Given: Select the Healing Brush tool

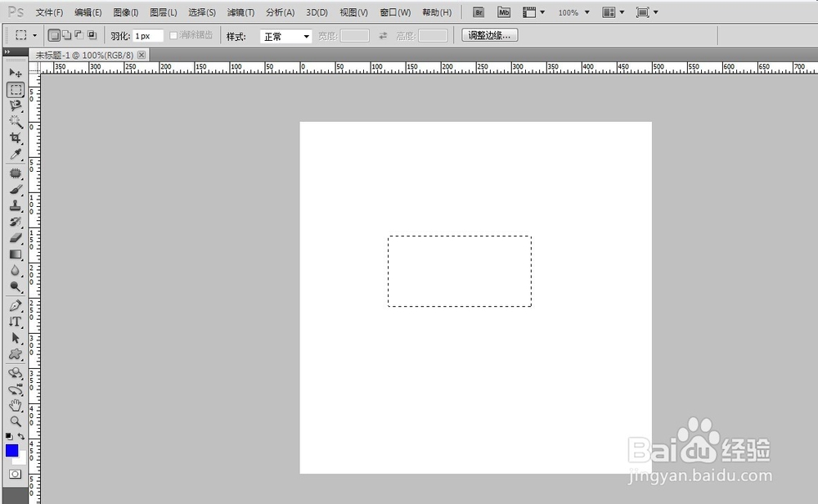Looking at the screenshot, I should pos(16,173).
